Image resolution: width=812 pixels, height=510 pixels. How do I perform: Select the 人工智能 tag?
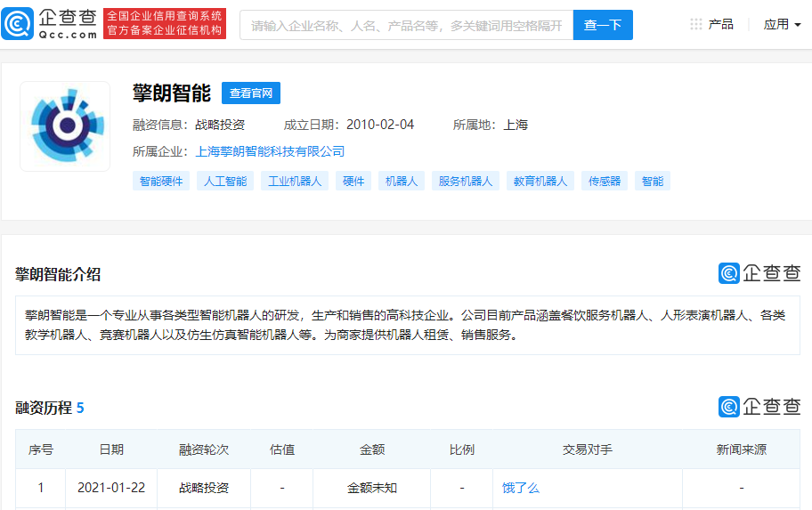(x=225, y=182)
